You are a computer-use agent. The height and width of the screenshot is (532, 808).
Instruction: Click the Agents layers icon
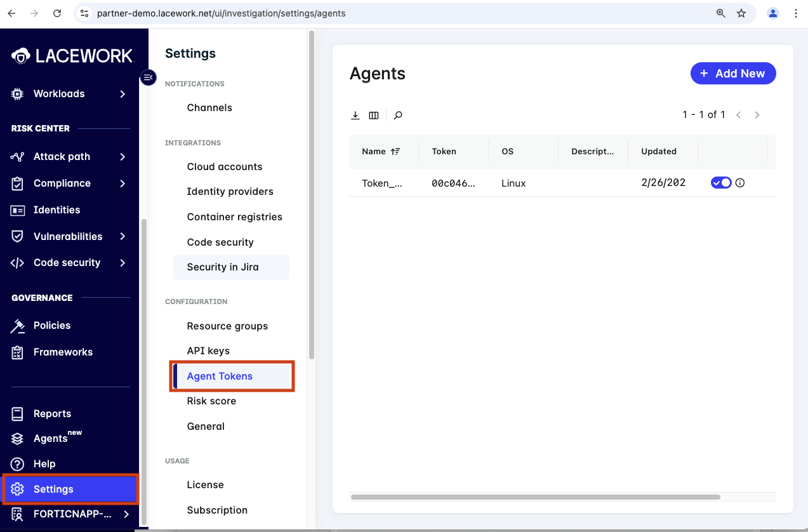[x=18, y=439]
